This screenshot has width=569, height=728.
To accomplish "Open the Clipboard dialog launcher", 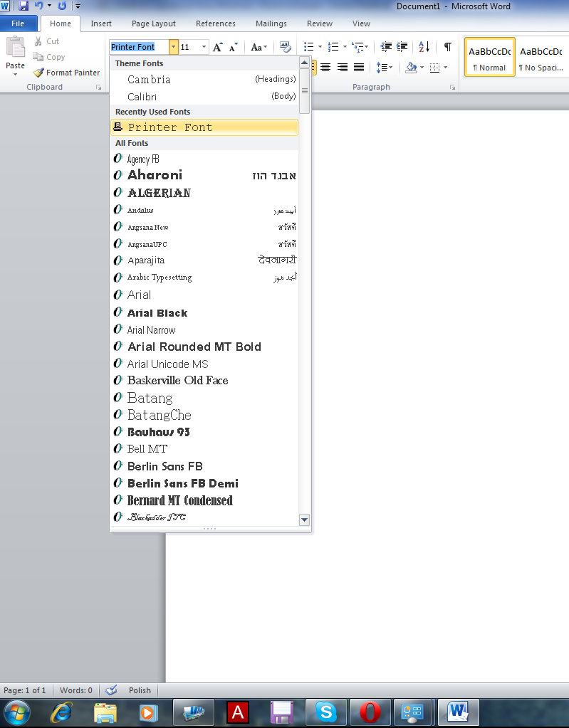I will (x=98, y=88).
